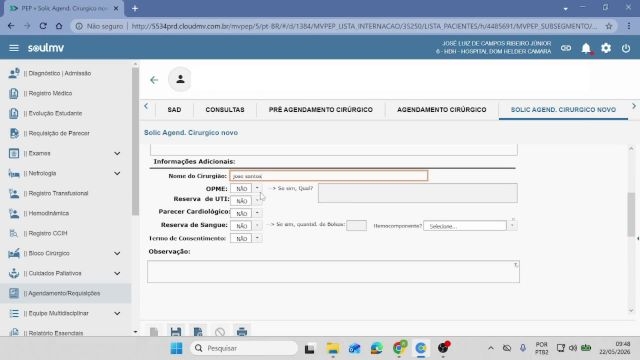
Task: Open File Explorer from taskbar
Action: (333, 348)
